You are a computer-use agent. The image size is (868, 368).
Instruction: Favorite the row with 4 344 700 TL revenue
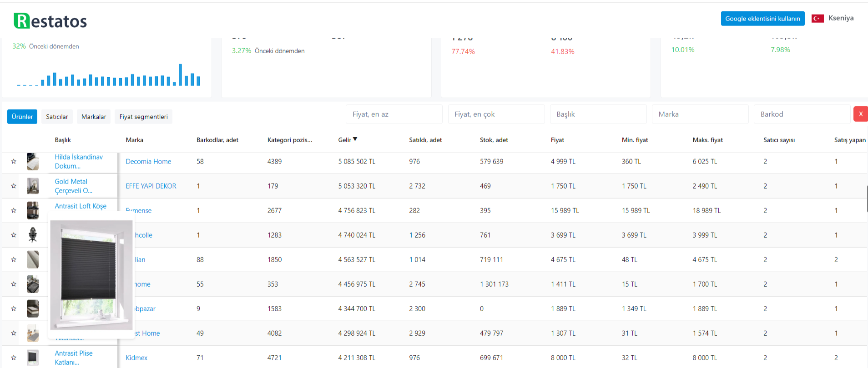[x=14, y=308]
